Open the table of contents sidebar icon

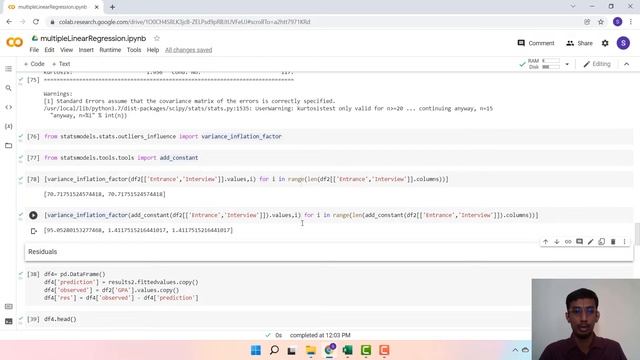point(9,69)
